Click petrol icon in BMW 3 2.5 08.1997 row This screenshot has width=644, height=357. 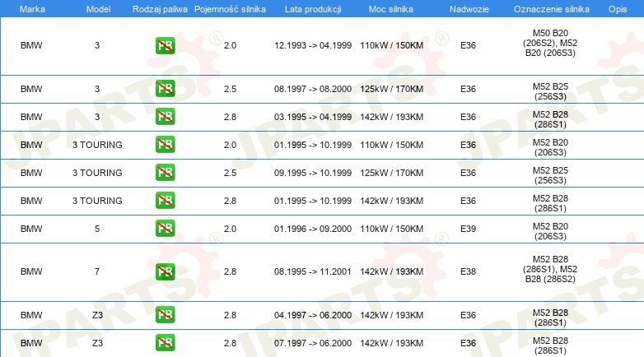pyautogui.click(x=165, y=89)
